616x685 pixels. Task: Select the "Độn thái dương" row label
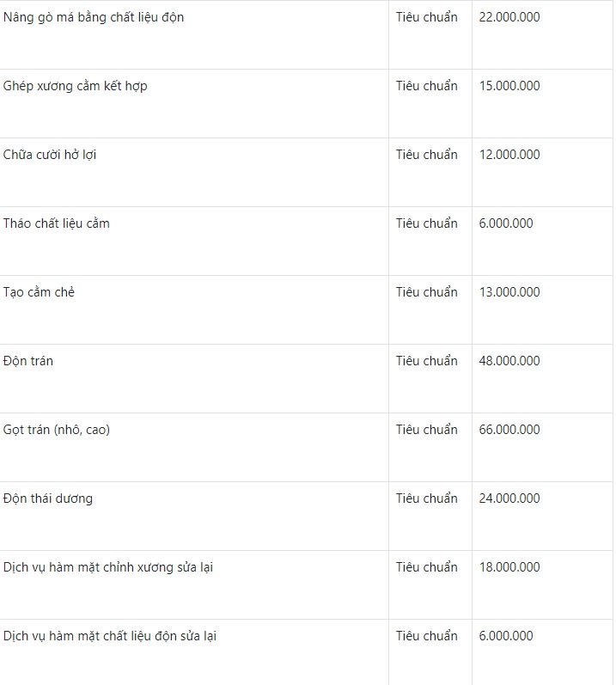click(x=48, y=498)
